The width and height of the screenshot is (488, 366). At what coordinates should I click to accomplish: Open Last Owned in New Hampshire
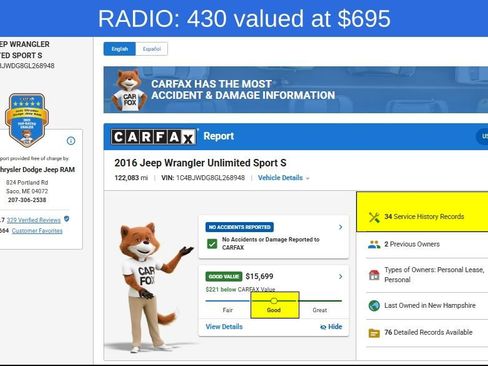[x=430, y=305]
